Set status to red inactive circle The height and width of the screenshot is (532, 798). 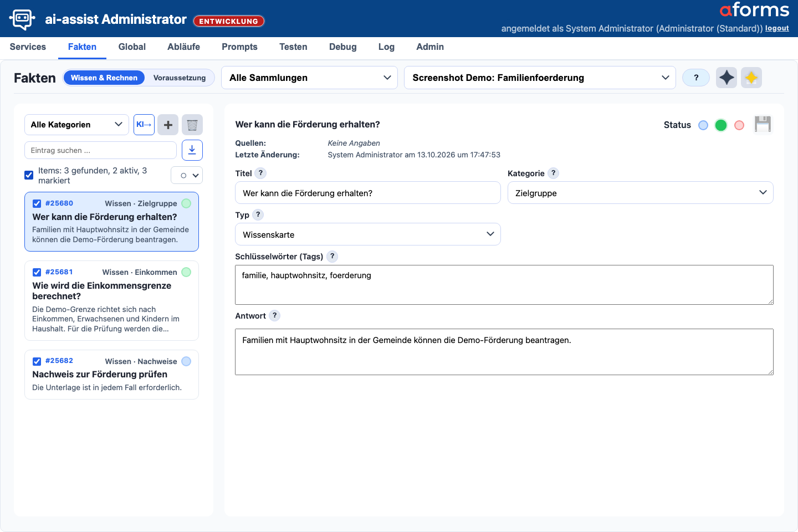coord(739,125)
